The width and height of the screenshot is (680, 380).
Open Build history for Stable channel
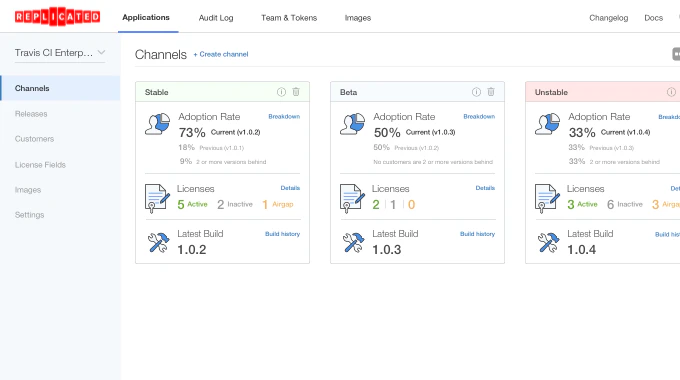click(x=282, y=234)
